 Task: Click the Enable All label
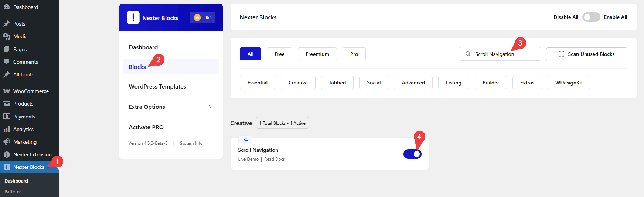click(616, 17)
